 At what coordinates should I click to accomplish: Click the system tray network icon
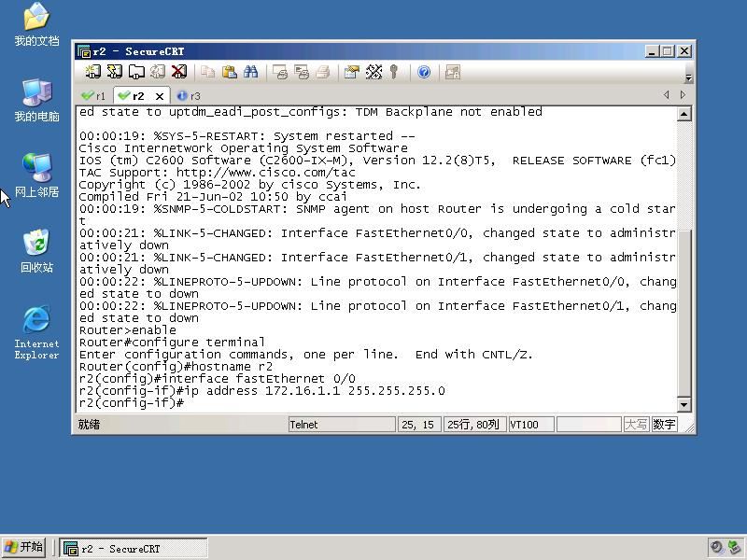(734, 547)
